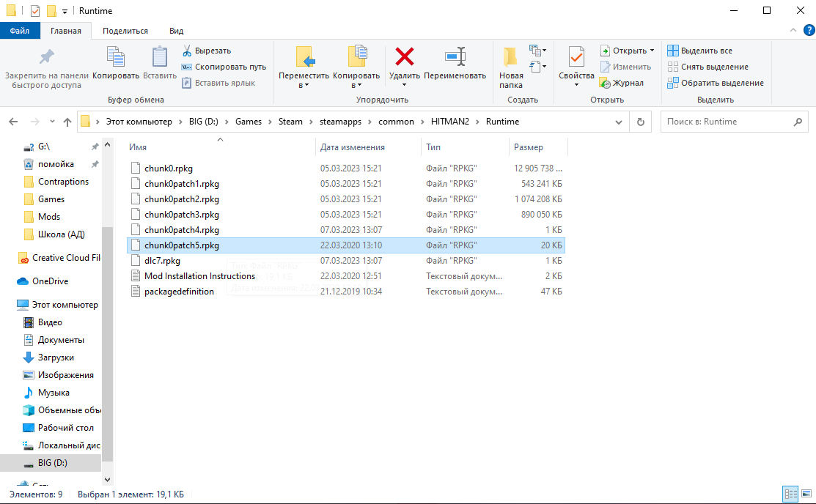
Task: Click the Cut (Вырезать) scissors icon
Action: click(187, 51)
